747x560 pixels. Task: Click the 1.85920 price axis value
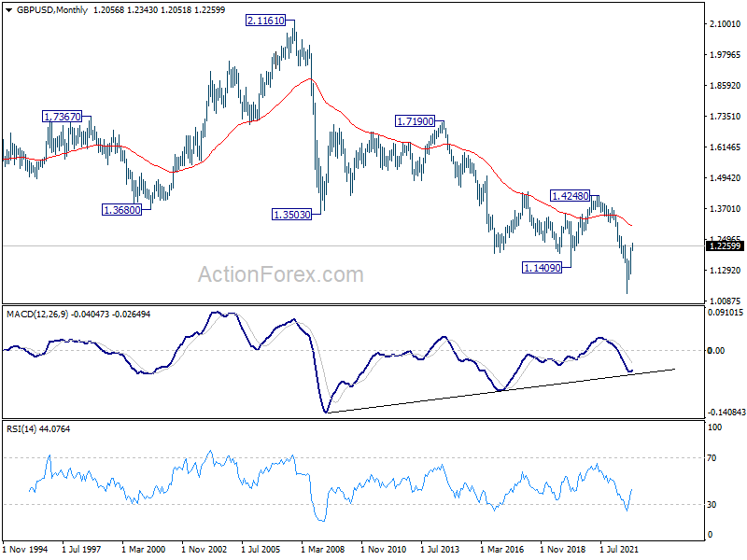[726, 86]
